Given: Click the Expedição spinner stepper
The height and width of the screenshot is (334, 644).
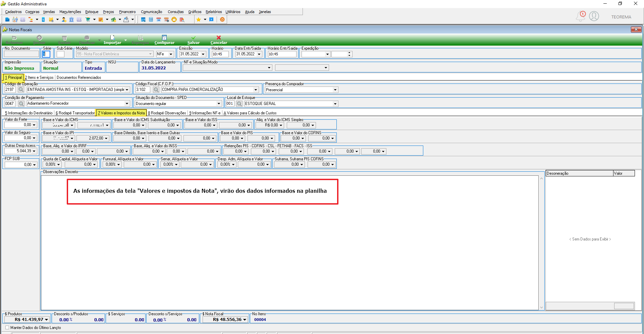Looking at the screenshot, I should (350, 54).
